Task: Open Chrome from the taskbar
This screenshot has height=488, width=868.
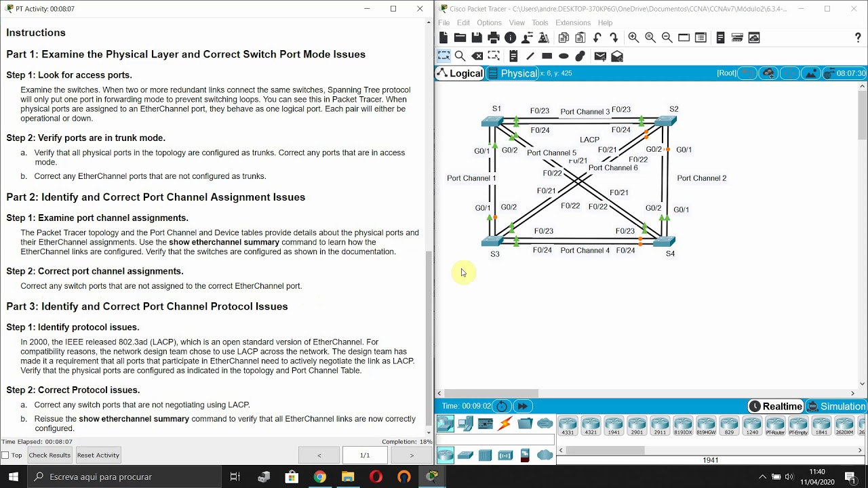Action: click(319, 476)
